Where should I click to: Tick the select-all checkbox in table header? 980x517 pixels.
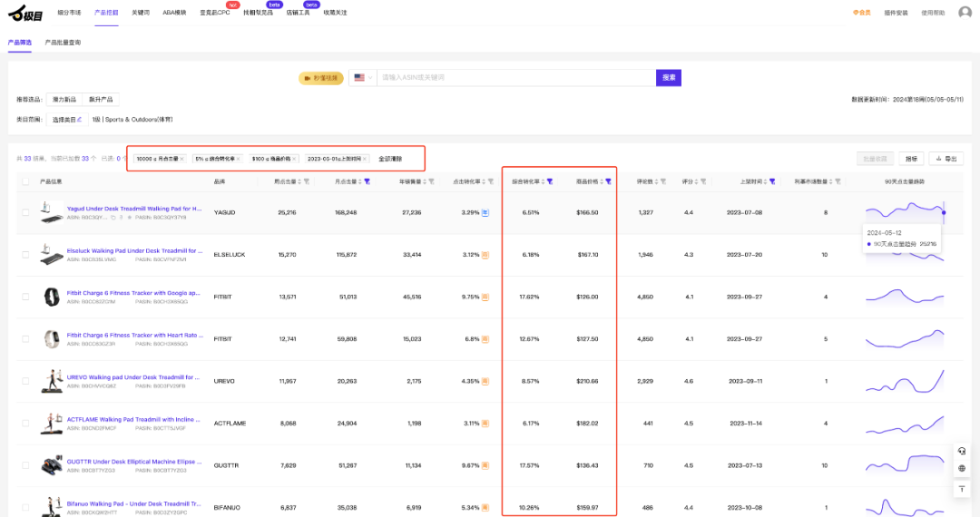pyautogui.click(x=25, y=181)
